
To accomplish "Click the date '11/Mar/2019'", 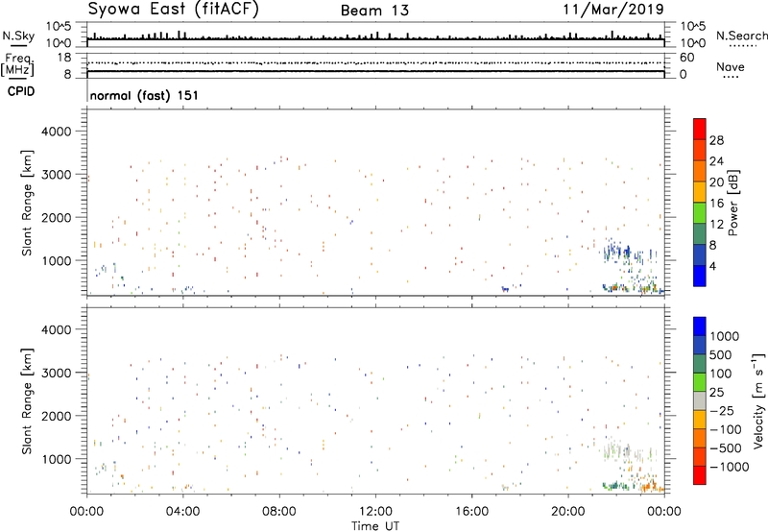I will [613, 10].
